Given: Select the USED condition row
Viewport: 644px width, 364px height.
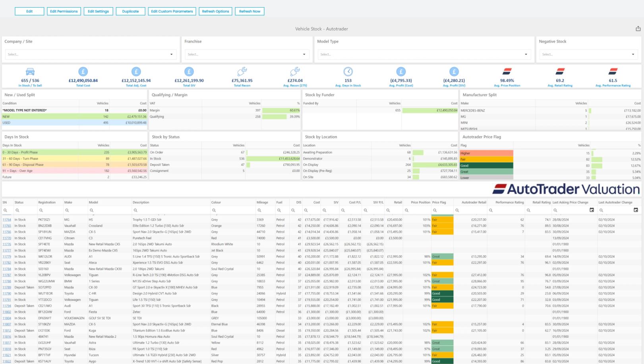Looking at the screenshot, I should point(75,123).
